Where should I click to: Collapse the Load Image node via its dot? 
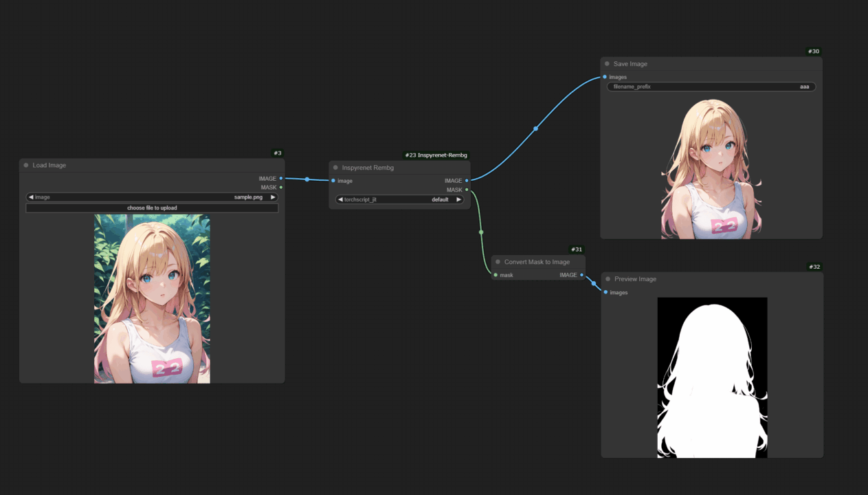point(26,165)
